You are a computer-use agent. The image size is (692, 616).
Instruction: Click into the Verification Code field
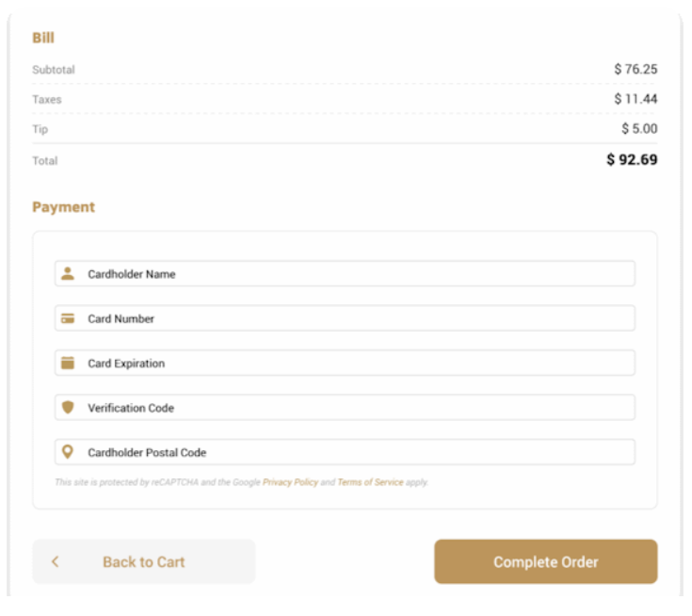tap(358, 408)
